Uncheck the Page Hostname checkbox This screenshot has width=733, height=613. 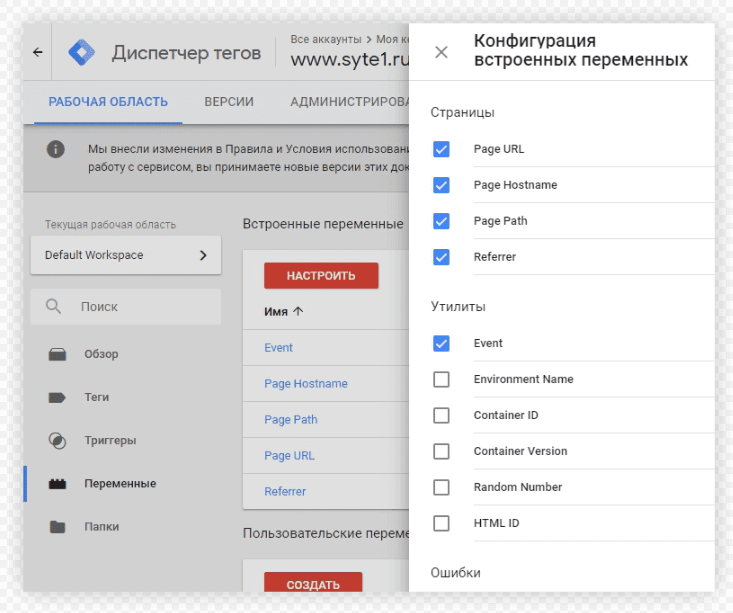[x=441, y=185]
